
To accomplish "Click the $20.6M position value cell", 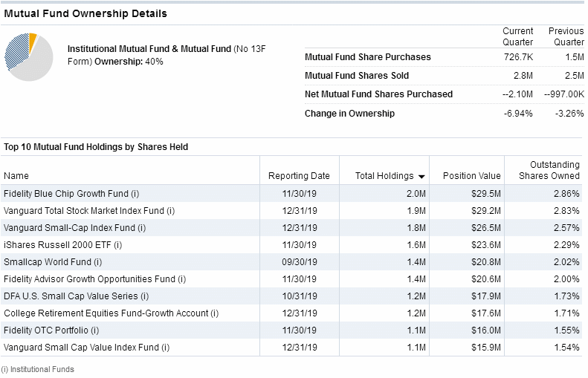I will (x=486, y=279).
